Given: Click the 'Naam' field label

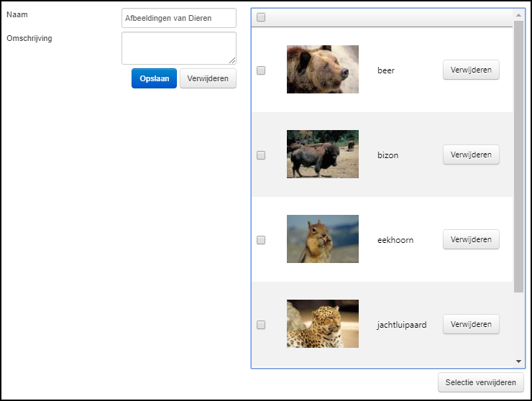Looking at the screenshot, I should [x=17, y=14].
